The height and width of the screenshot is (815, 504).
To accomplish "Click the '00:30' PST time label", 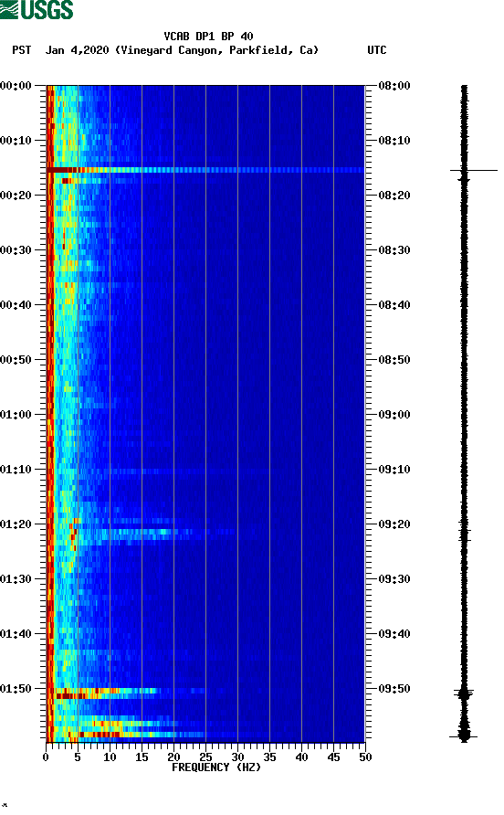I will 16,250.
